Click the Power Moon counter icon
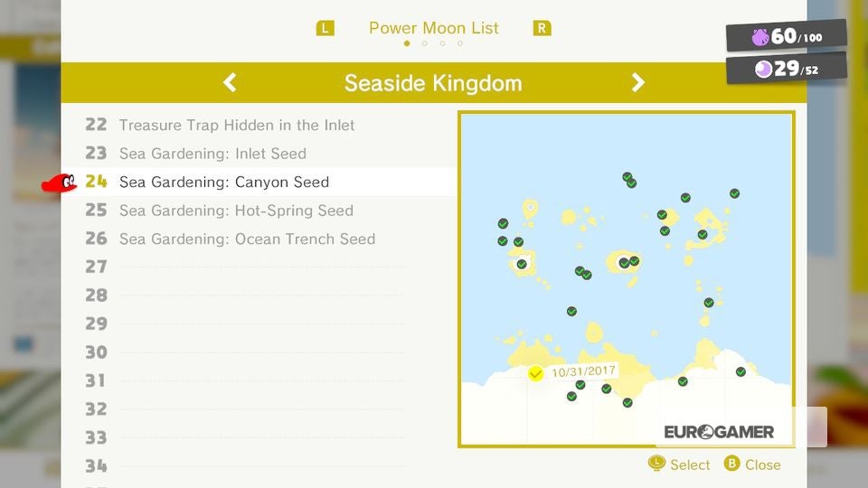 763,70
